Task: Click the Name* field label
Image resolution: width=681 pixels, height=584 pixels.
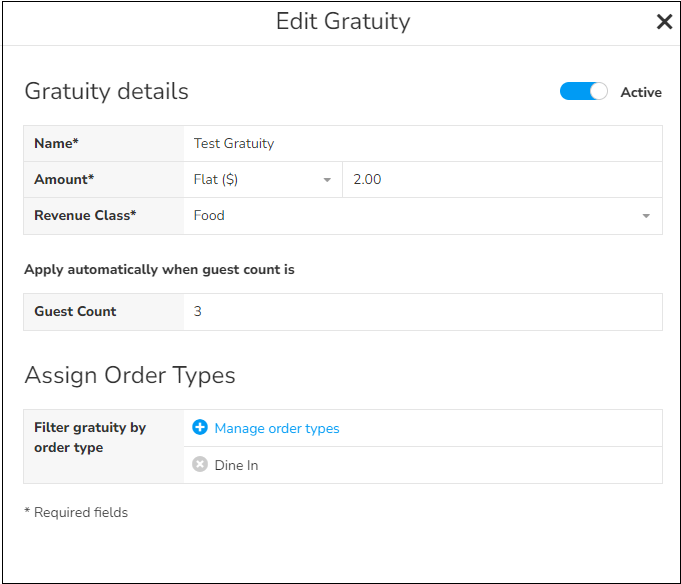Action: [56, 144]
